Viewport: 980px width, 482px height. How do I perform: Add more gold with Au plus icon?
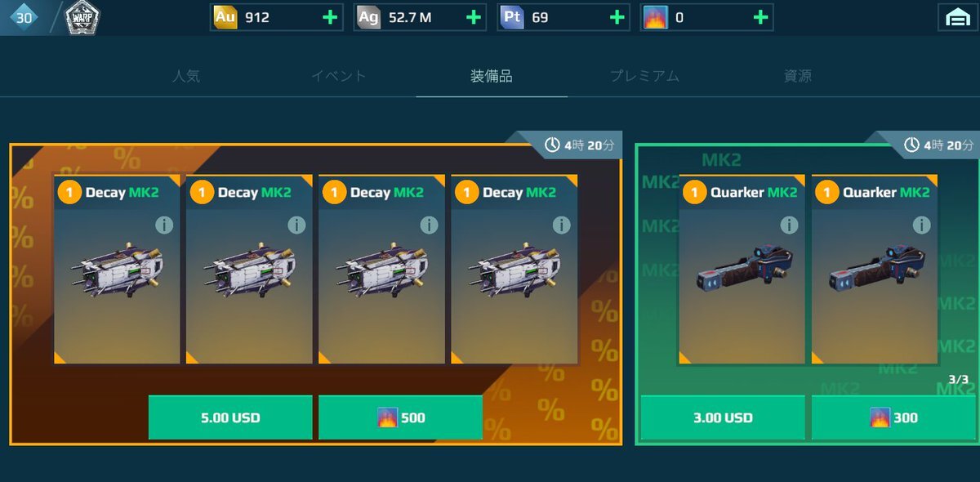330,17
